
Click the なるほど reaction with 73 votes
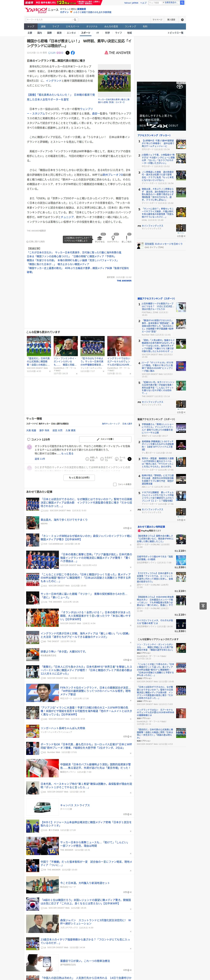106,459
